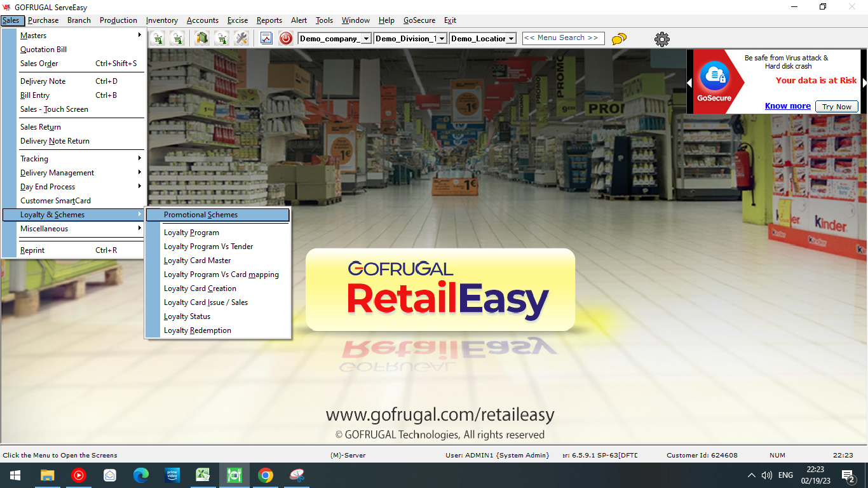868x488 pixels.
Task: Open Google Chrome from the taskbar
Action: click(266, 475)
